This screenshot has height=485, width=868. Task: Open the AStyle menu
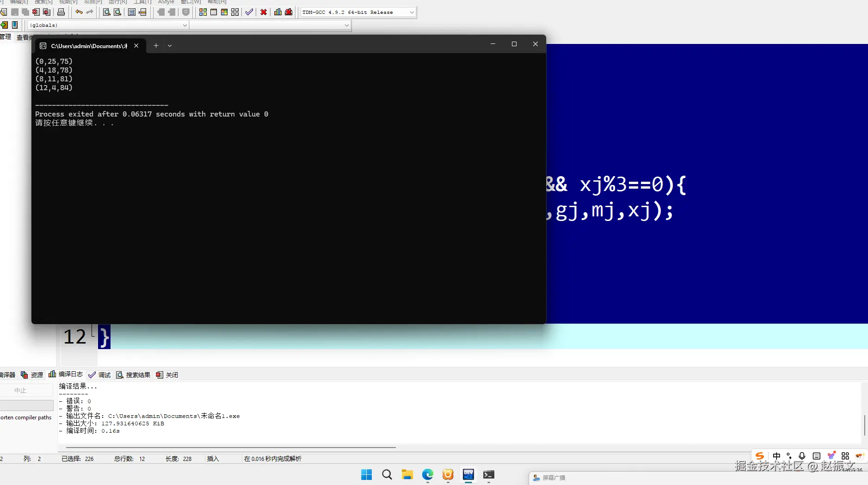[x=166, y=2]
